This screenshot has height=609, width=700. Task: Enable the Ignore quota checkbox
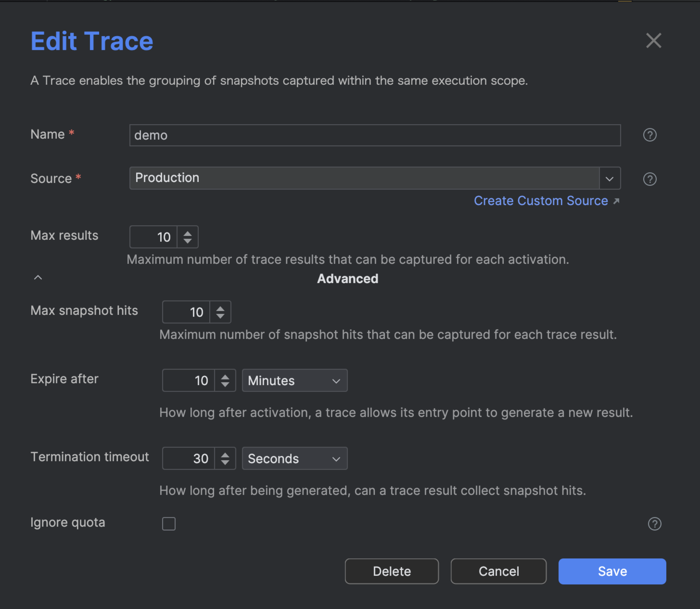169,524
